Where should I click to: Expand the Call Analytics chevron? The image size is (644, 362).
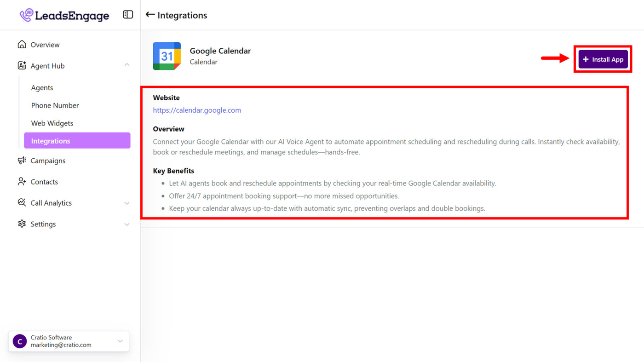point(127,203)
